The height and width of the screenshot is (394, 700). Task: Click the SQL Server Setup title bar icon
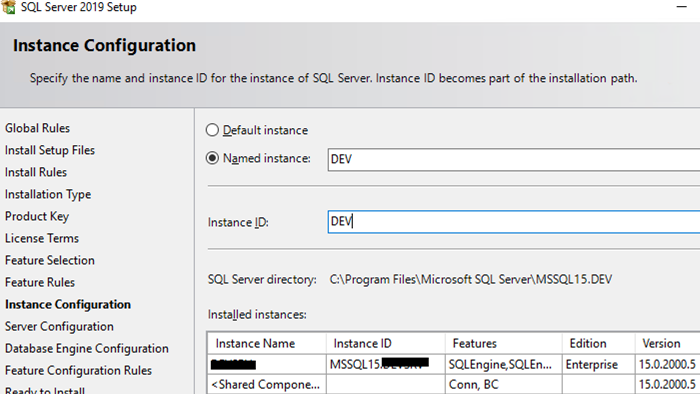8,7
